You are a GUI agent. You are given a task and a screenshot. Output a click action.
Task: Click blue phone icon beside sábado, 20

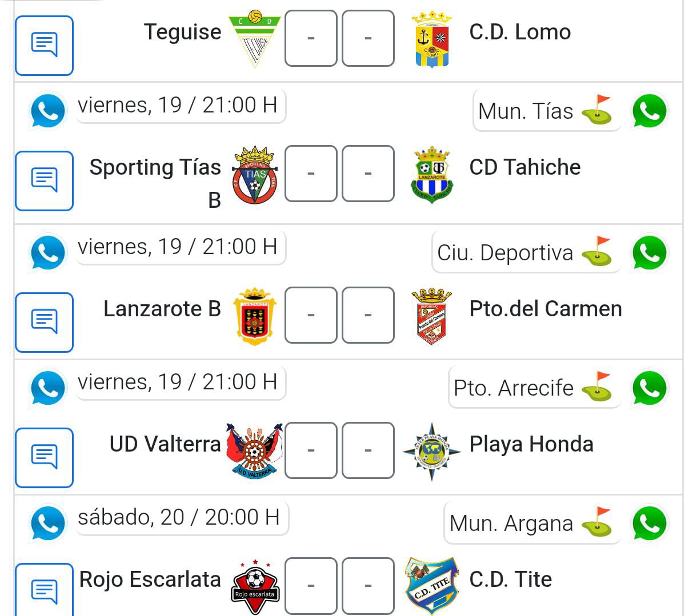(48, 523)
